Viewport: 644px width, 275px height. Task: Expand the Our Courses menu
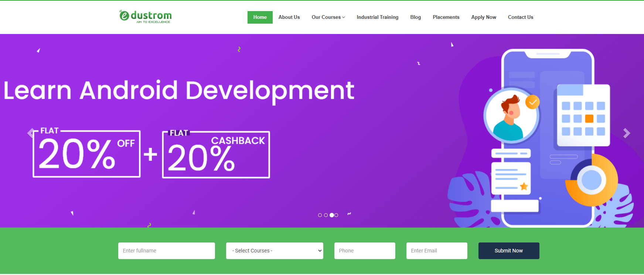click(328, 17)
